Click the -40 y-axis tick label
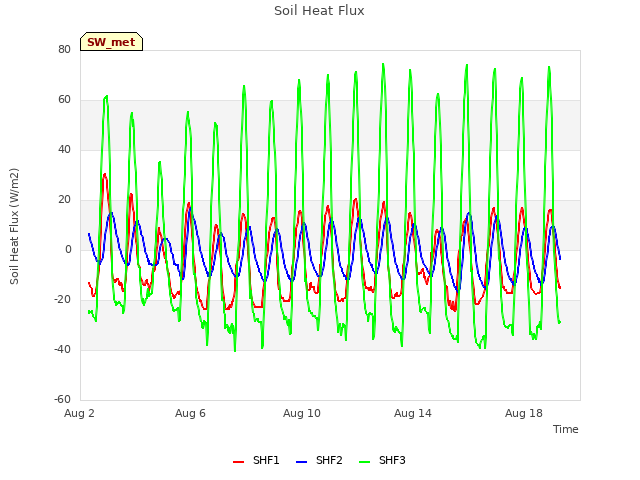Image resolution: width=640 pixels, height=480 pixels. coord(62,349)
